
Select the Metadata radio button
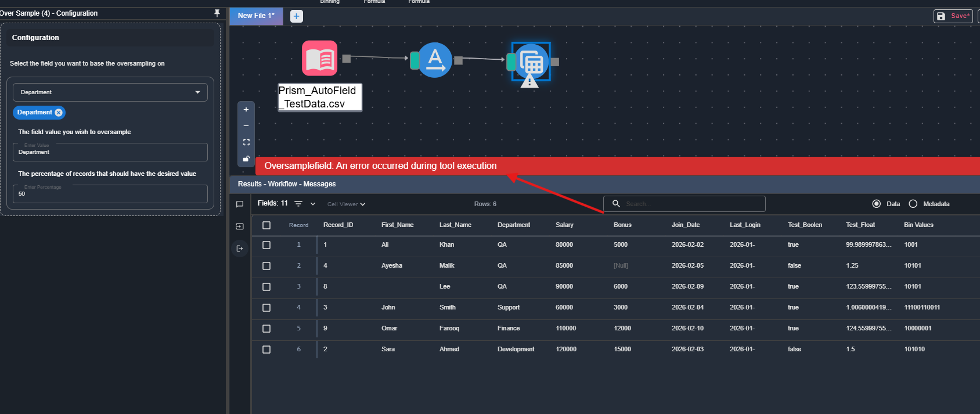[913, 204]
